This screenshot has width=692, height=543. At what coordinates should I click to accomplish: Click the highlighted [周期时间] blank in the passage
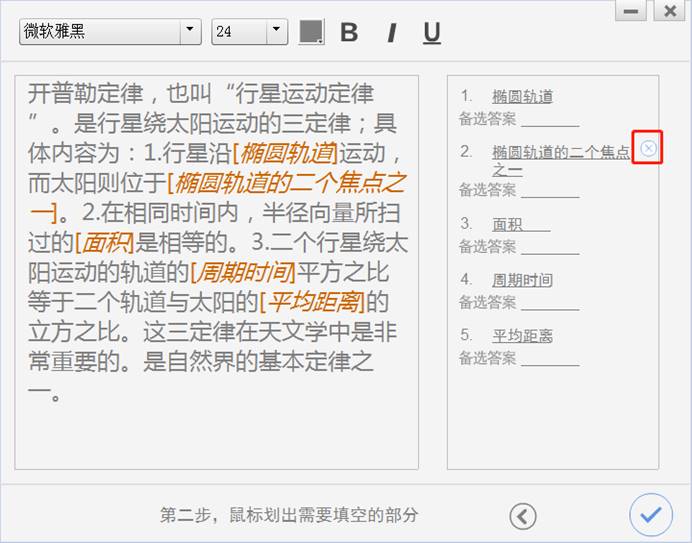pyautogui.click(x=243, y=272)
